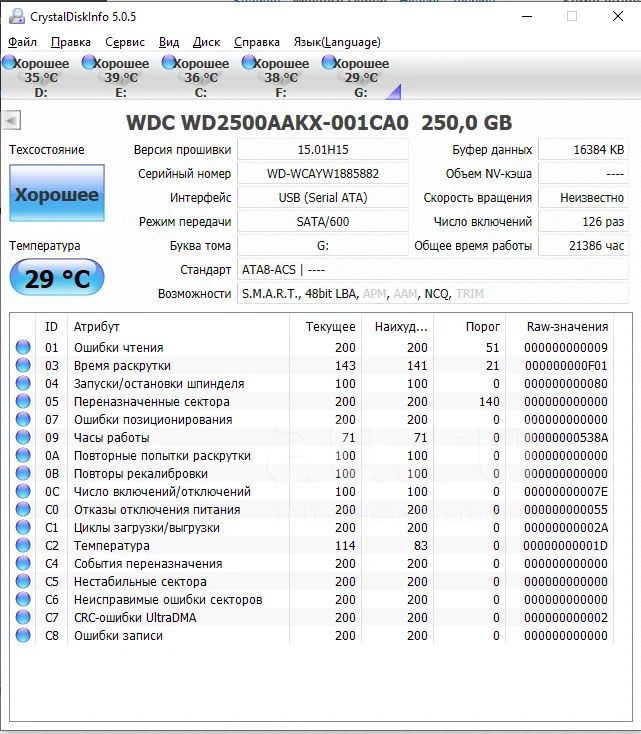Click status orb for Запуски/остановки шпинделя

[23, 383]
